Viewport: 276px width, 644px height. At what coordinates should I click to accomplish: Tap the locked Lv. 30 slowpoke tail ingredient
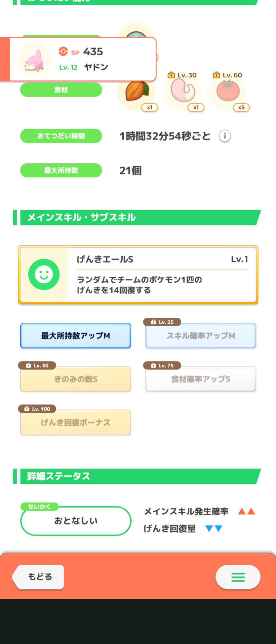point(183,91)
